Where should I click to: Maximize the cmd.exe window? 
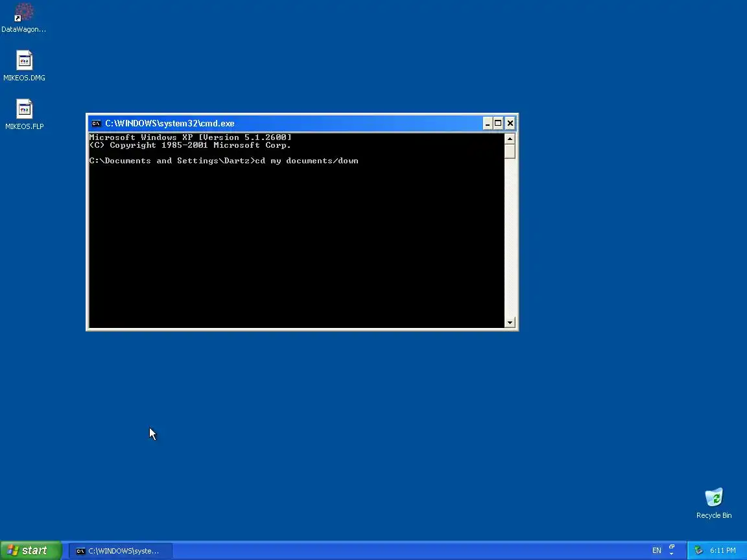(498, 123)
